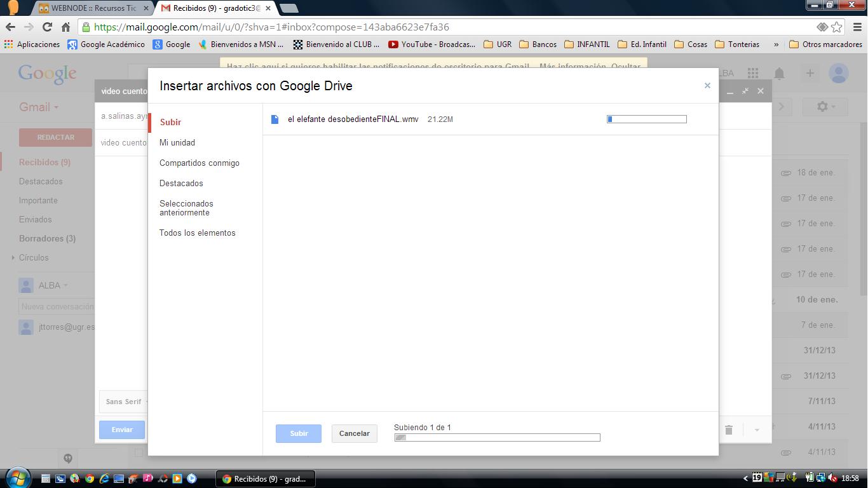
Task: Show more bookmarks chevron
Action: click(x=776, y=44)
